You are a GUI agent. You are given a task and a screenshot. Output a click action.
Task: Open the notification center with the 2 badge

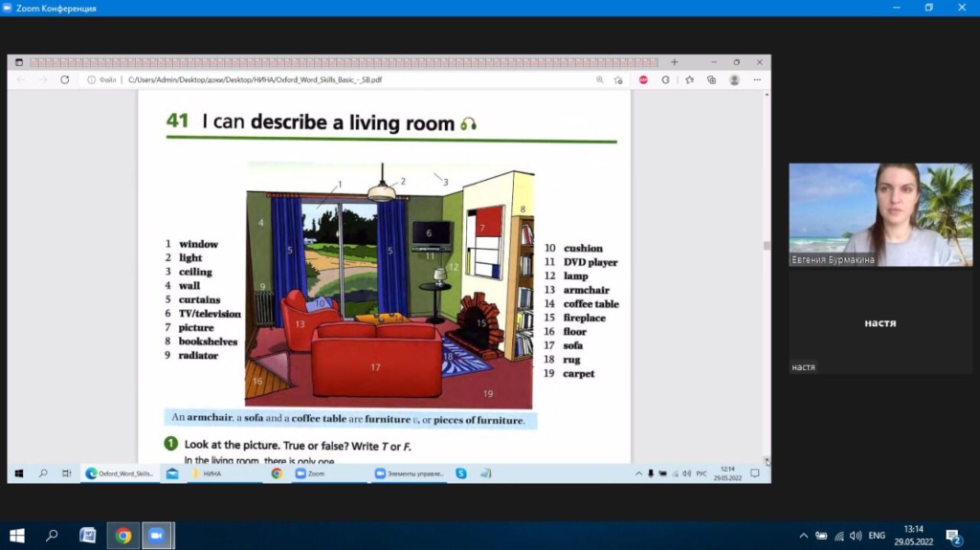point(953,537)
